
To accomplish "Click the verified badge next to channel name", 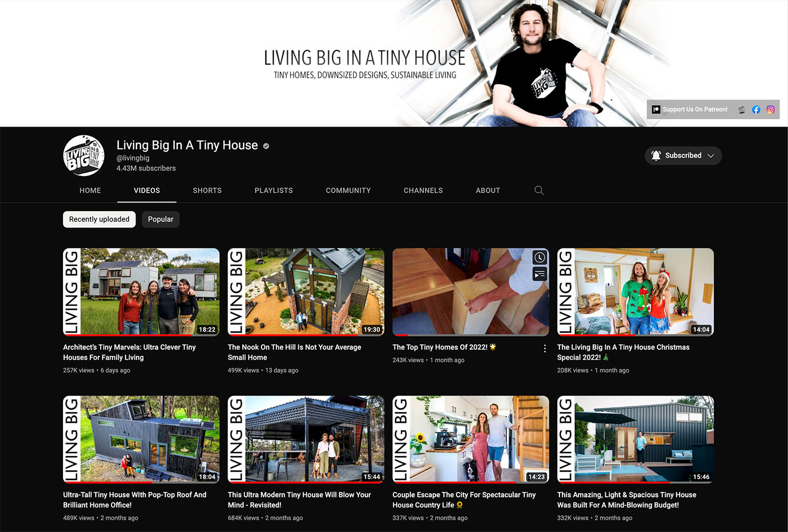I will (266, 146).
